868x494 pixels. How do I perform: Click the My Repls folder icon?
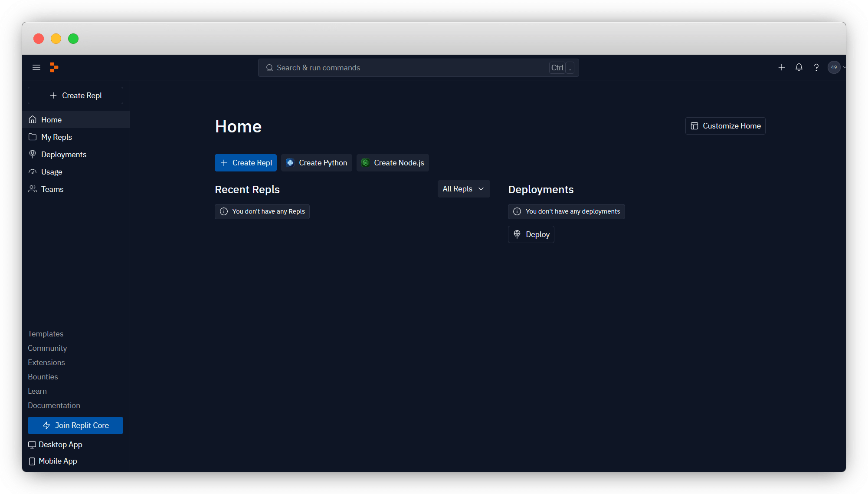[x=33, y=137]
